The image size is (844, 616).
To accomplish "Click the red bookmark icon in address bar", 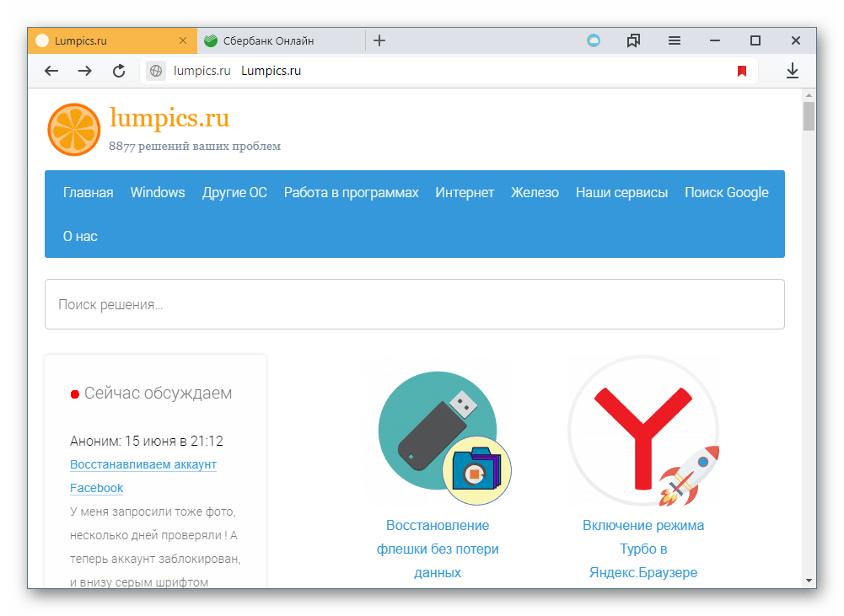I will (742, 72).
